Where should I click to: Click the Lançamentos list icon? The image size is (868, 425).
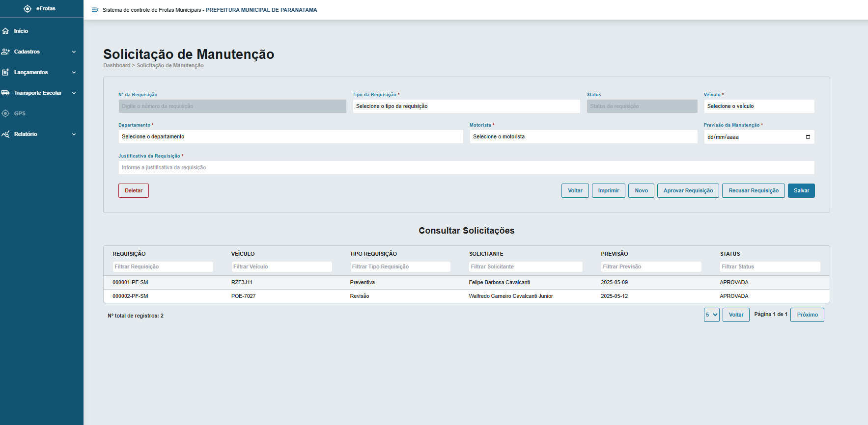pos(6,72)
